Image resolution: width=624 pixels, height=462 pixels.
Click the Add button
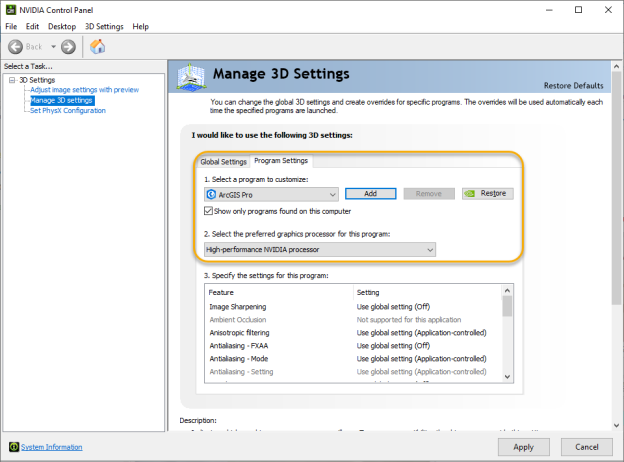[x=370, y=194]
